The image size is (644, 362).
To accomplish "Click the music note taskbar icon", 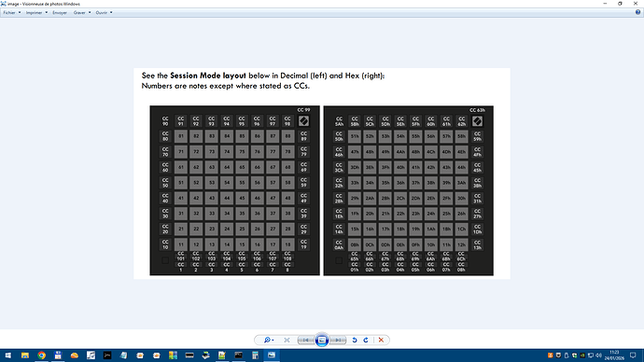I will [91, 355].
